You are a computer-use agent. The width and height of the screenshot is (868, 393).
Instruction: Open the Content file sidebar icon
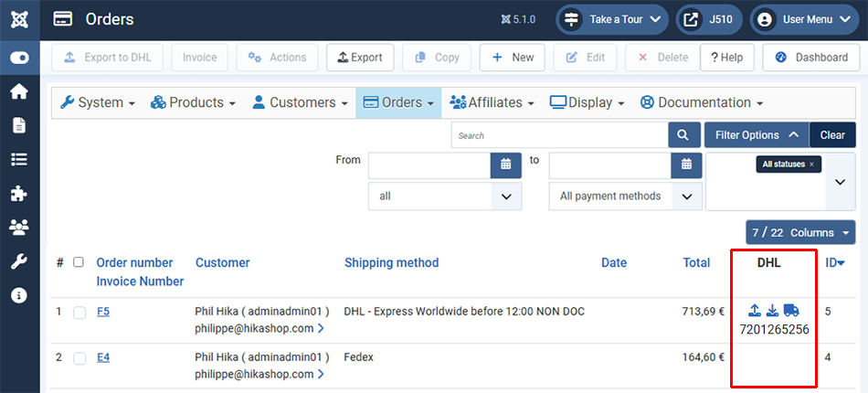coord(19,125)
